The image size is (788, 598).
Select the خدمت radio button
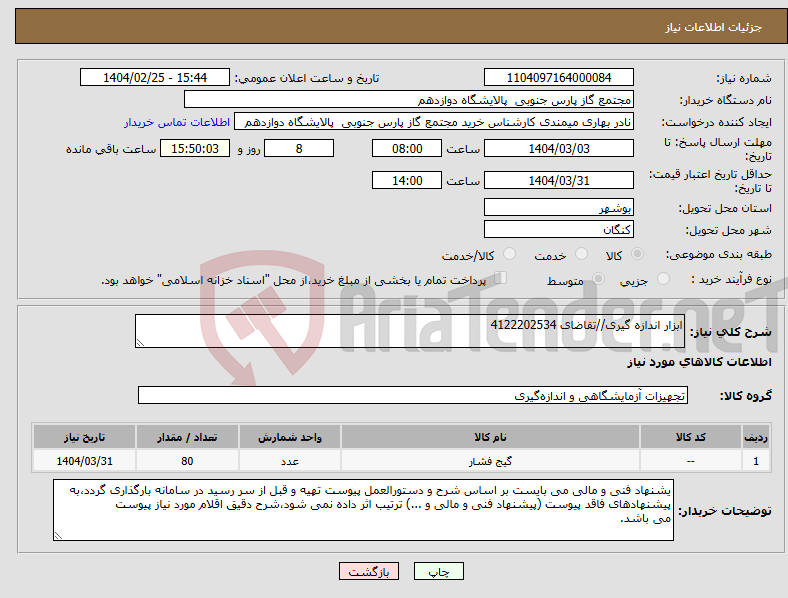(581, 254)
